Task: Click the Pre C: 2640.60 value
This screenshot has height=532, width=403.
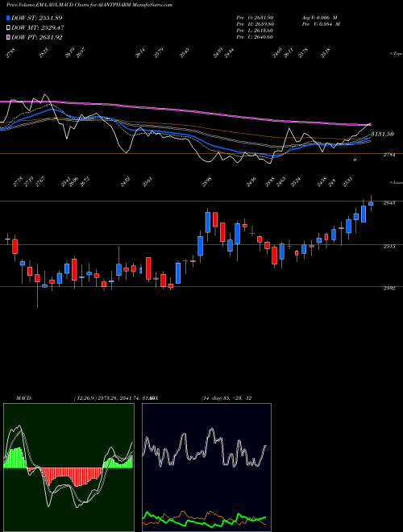Action: tap(255, 36)
